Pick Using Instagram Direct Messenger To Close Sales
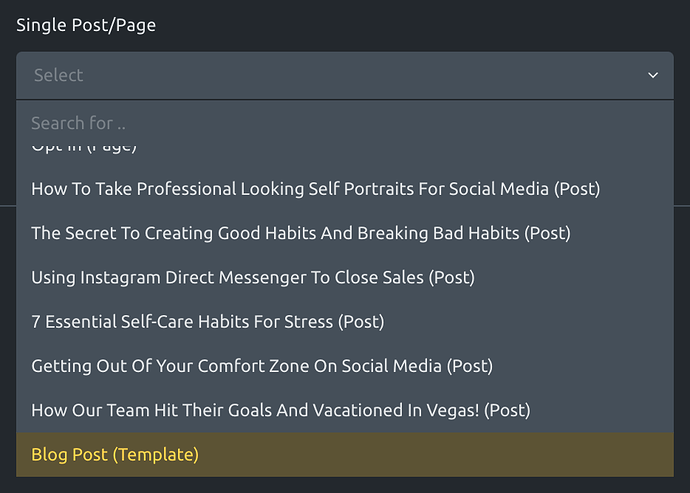690x493 pixels. (x=345, y=277)
